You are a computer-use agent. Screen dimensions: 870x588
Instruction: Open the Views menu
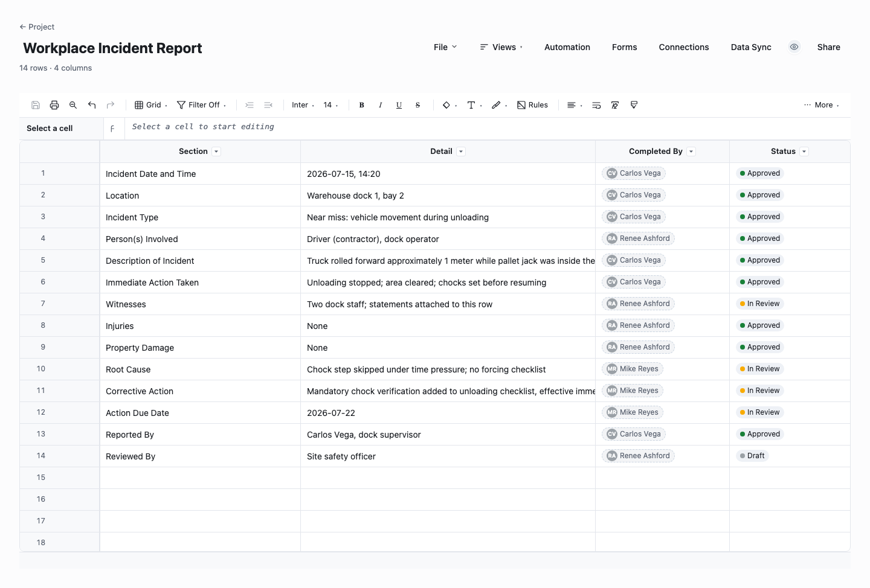[x=501, y=47]
